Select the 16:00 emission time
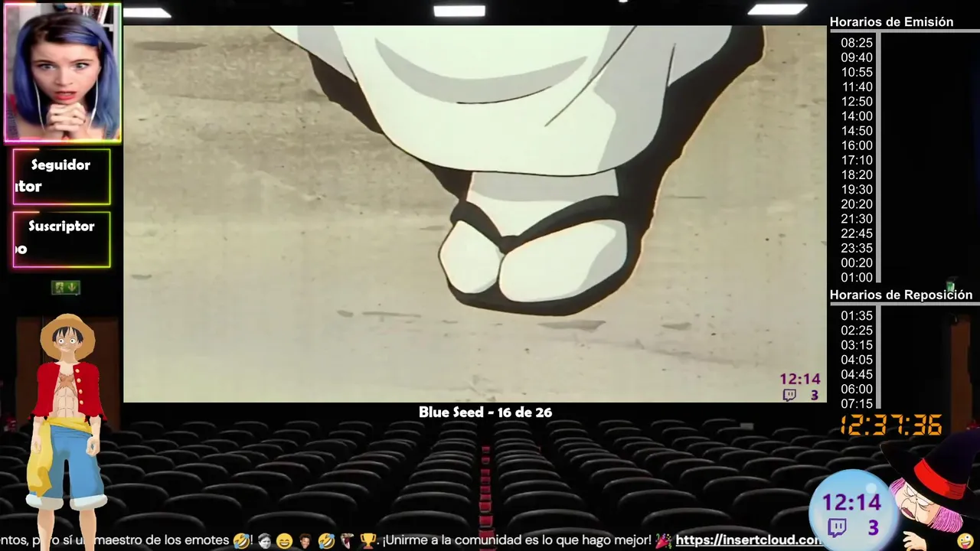The width and height of the screenshot is (980, 551). click(x=857, y=145)
